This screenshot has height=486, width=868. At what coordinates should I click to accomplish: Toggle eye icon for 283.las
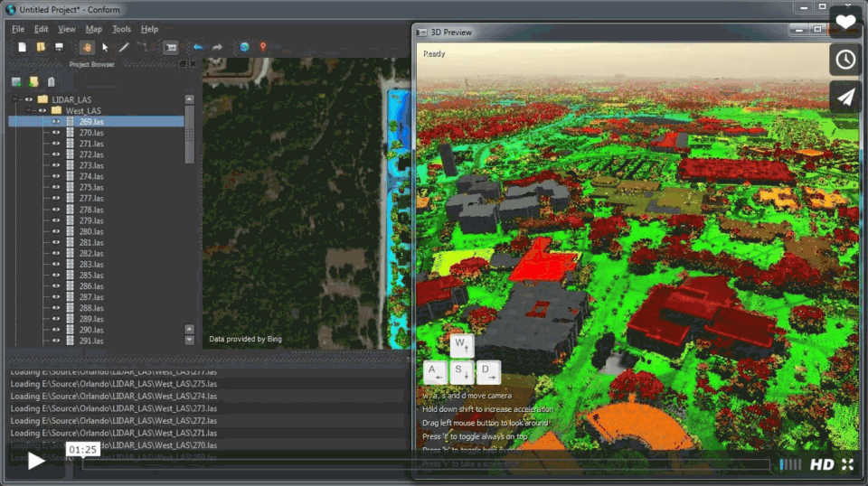(56, 265)
